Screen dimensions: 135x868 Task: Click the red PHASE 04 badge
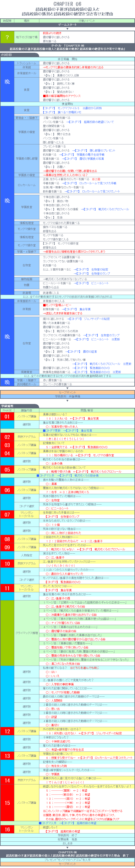pyautogui.click(x=7, y=453)
